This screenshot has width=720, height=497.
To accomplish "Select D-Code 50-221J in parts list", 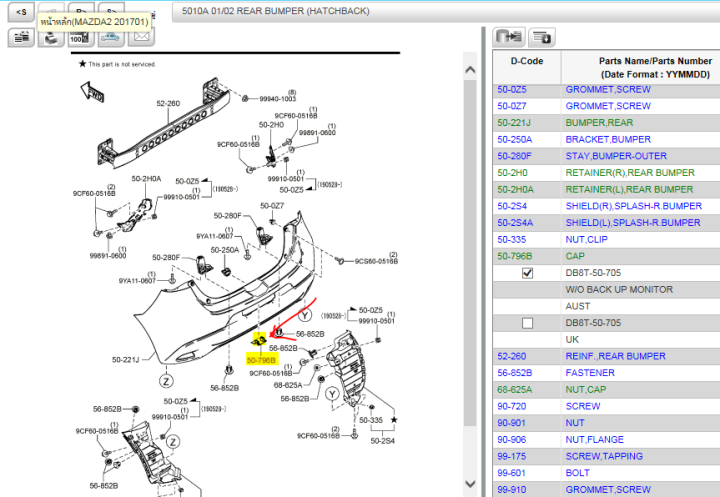I will 515,123.
